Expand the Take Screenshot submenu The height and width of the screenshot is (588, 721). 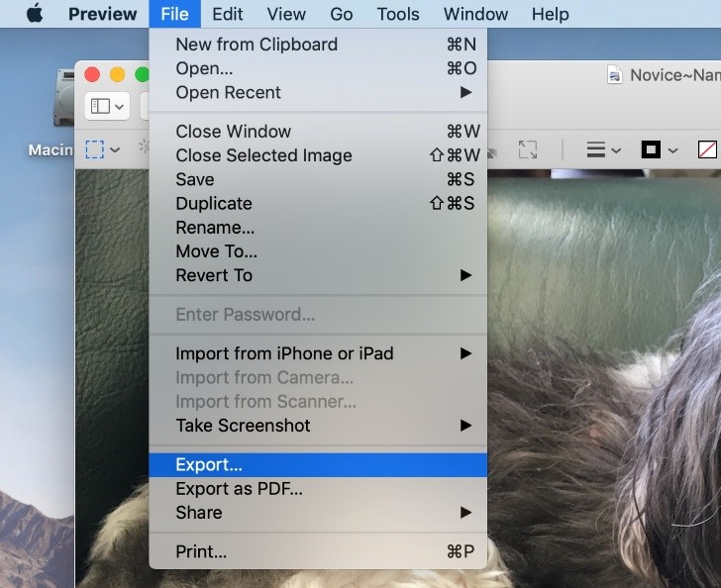pyautogui.click(x=318, y=426)
